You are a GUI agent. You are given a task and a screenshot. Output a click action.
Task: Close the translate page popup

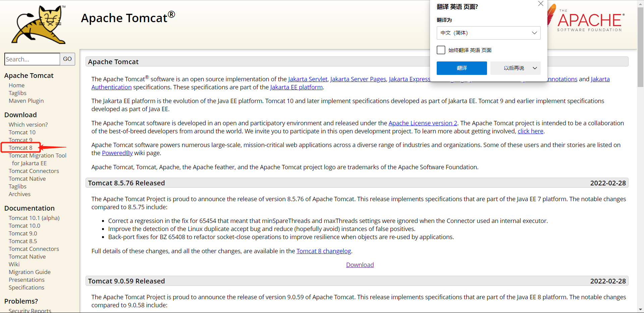(541, 4)
